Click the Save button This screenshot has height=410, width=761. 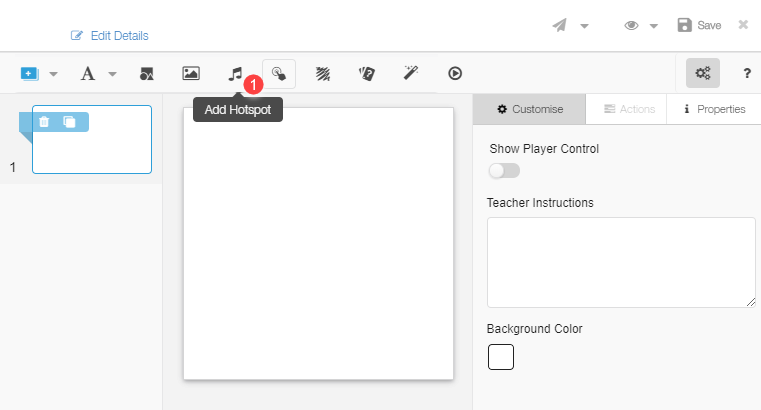point(699,25)
